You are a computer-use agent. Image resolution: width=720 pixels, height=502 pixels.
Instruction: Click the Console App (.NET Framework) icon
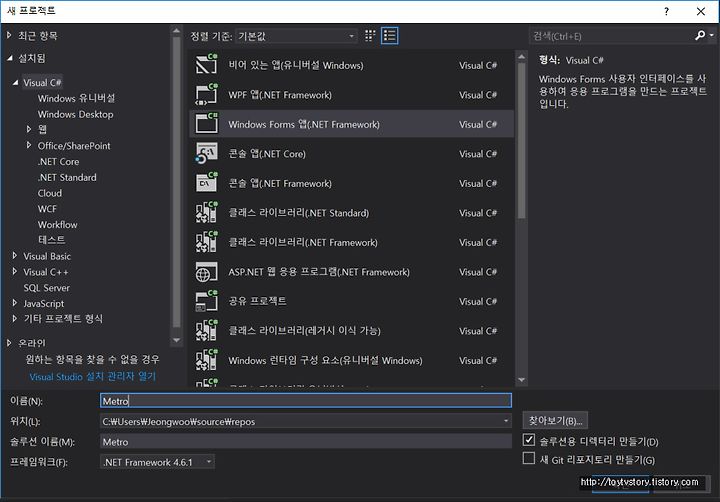207,183
